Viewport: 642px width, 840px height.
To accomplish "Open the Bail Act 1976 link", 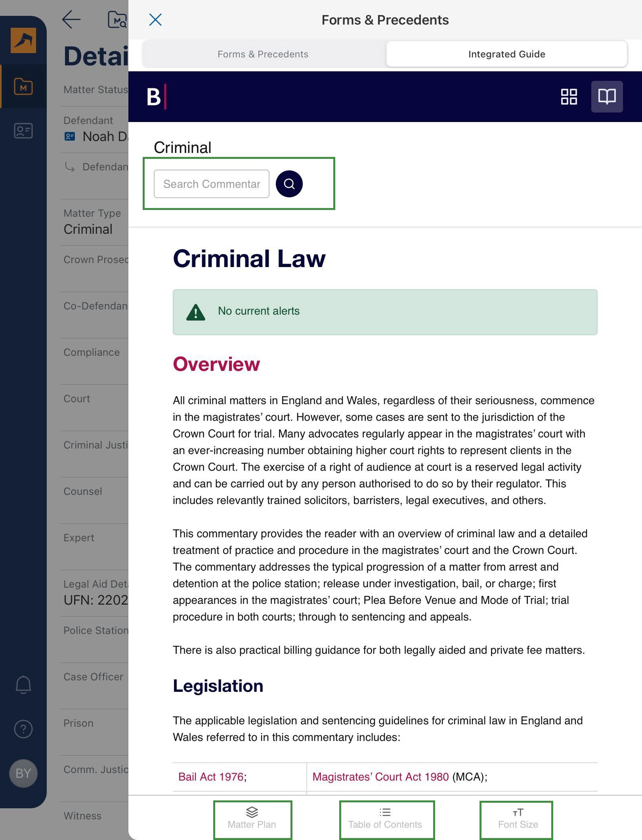I will coord(211,777).
